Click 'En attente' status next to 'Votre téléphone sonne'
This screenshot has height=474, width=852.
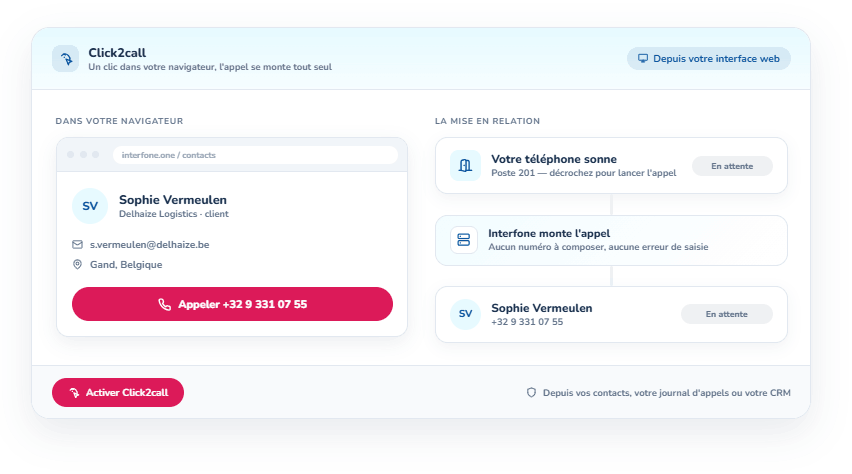[732, 166]
